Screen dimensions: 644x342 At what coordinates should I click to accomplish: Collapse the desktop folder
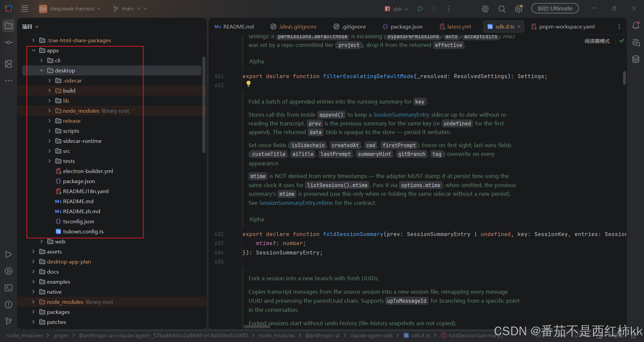[42, 70]
